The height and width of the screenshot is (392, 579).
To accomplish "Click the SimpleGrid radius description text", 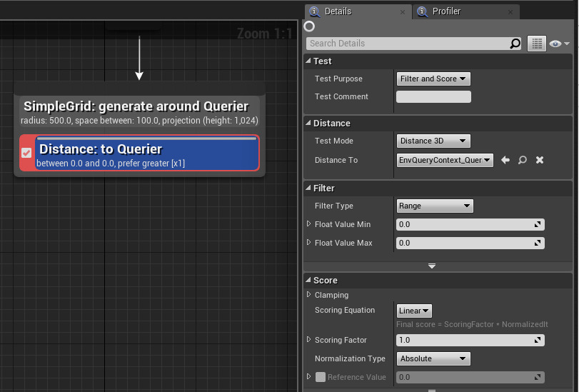I will click(x=139, y=121).
